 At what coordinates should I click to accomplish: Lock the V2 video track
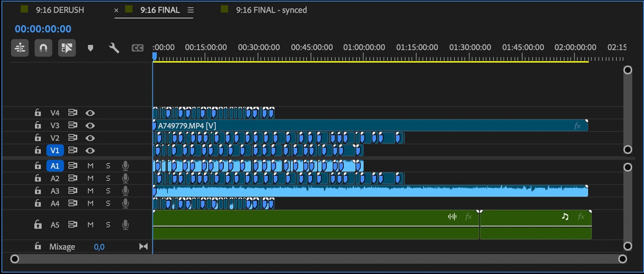(38, 137)
